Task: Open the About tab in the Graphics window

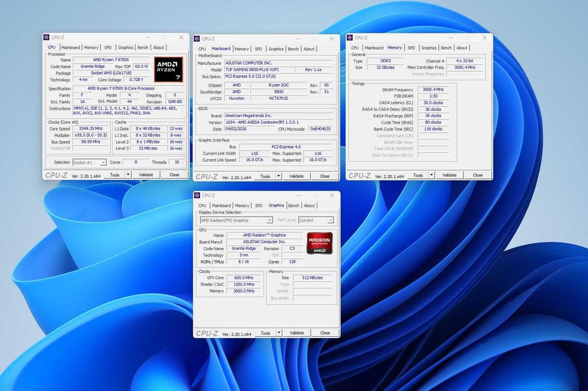Action: (x=309, y=205)
